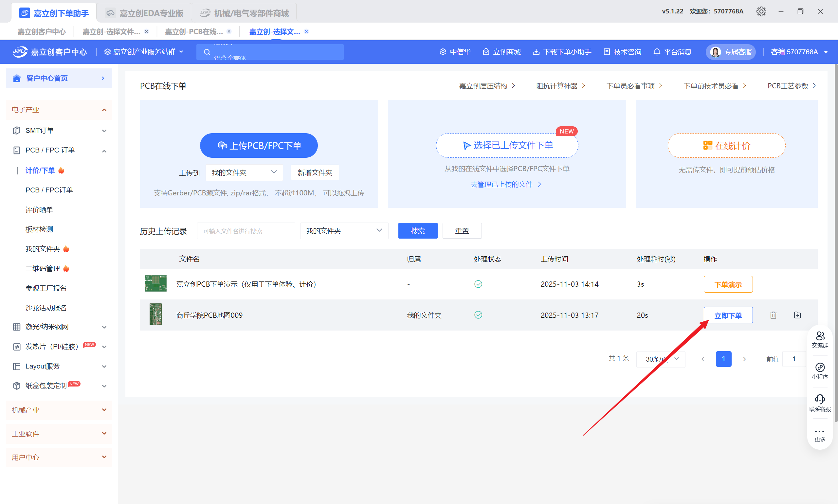Click the delete trash icon for 商丘学院PCB地图009
This screenshot has width=838, height=504.
pos(773,315)
